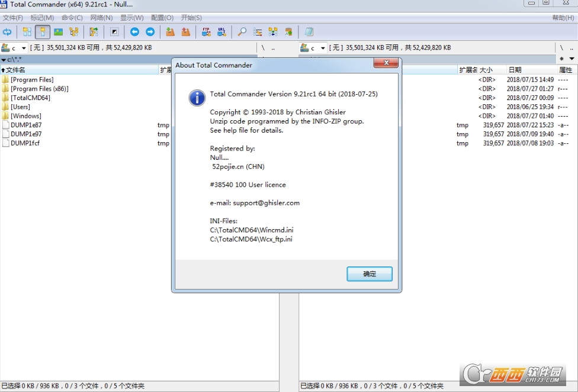Open the 文件(F) menu

[x=13, y=18]
